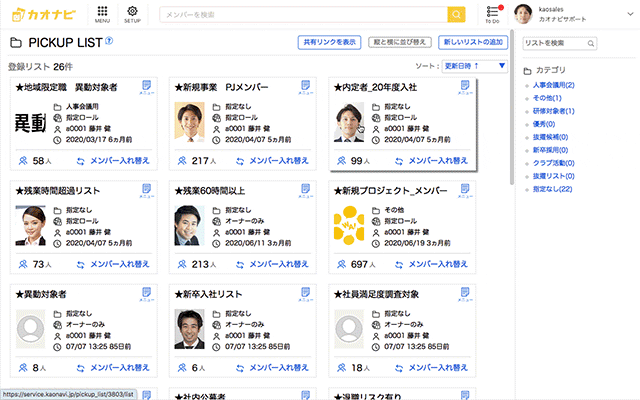Open the menu icon on ★地域限定職 異動対象者 card
The width and height of the screenshot is (640, 400).
point(145,87)
